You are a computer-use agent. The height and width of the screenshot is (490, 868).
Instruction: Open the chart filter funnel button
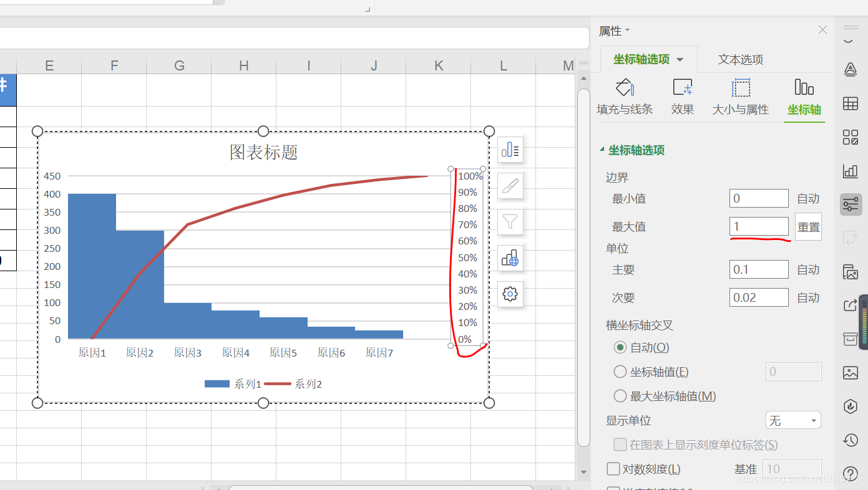coord(510,221)
